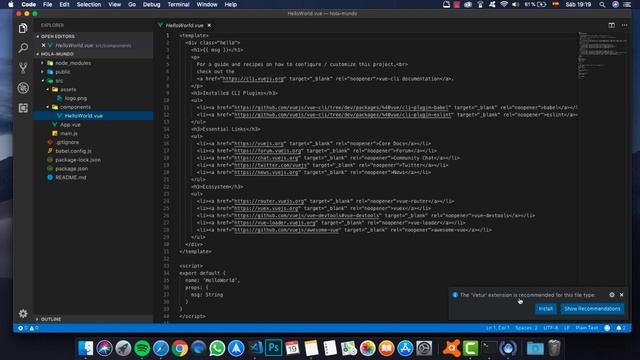The width and height of the screenshot is (640, 360).
Task: Open the .gitignore file
Action: [67, 142]
